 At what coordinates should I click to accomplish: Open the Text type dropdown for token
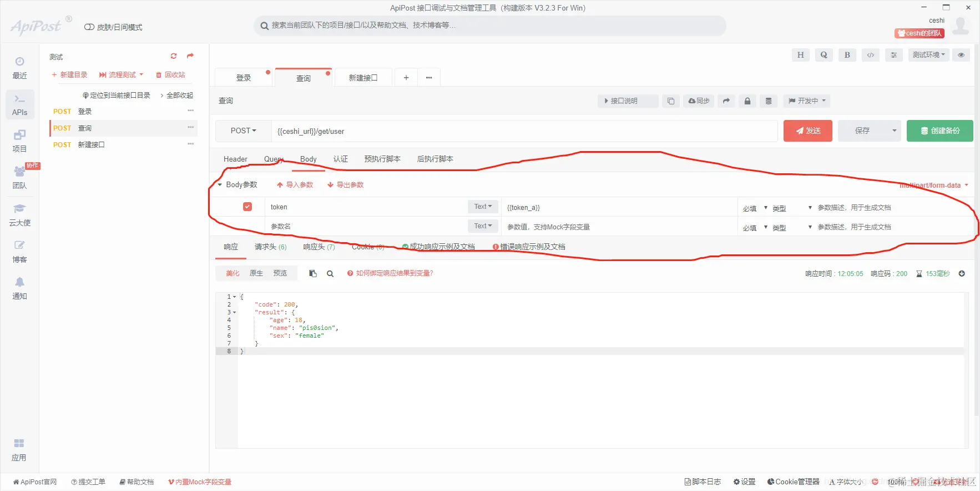(x=483, y=207)
